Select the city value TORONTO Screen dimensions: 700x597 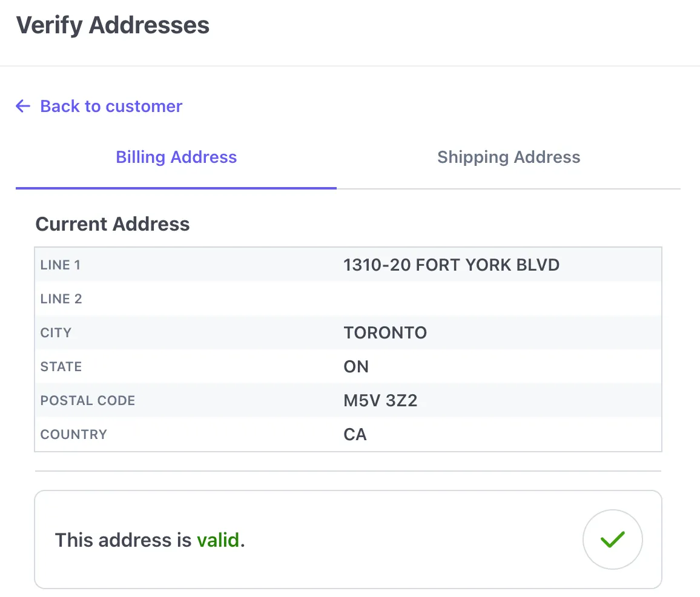385,332
